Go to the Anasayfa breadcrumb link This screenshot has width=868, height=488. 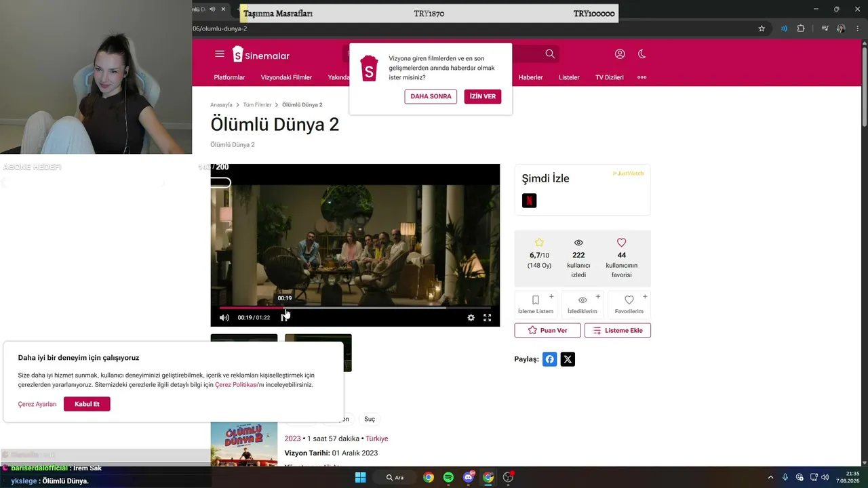tap(221, 105)
